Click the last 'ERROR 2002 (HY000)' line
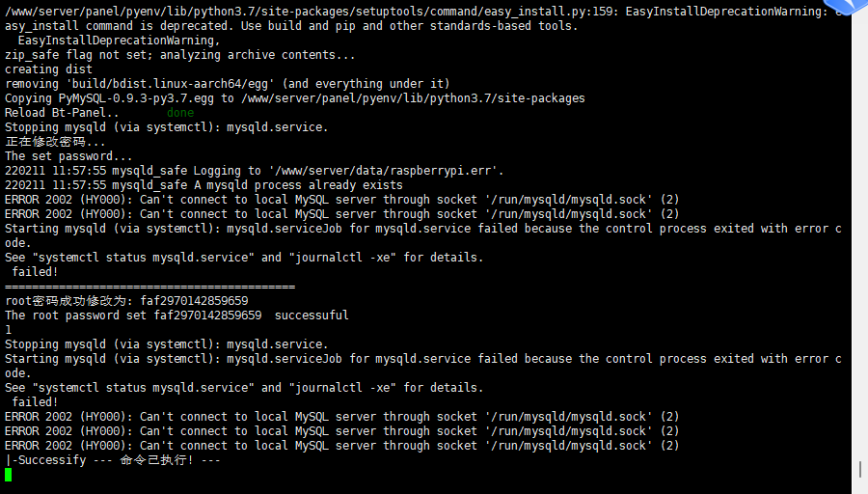The image size is (868, 494). pos(342,446)
